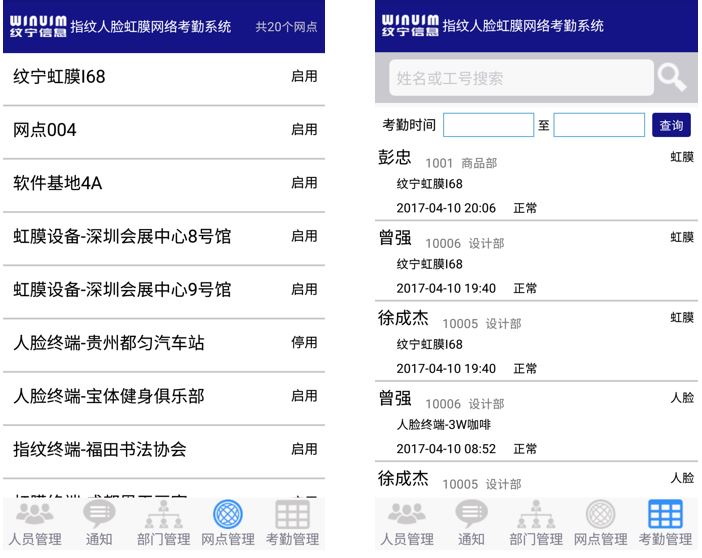Toggle 启用 status for 网点004
The height and width of the screenshot is (558, 702).
pyautogui.click(x=304, y=130)
